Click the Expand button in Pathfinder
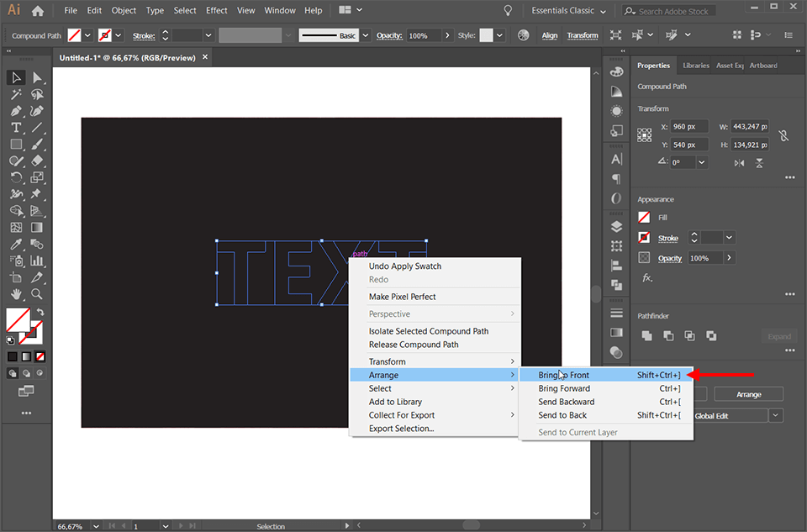 [x=779, y=335]
